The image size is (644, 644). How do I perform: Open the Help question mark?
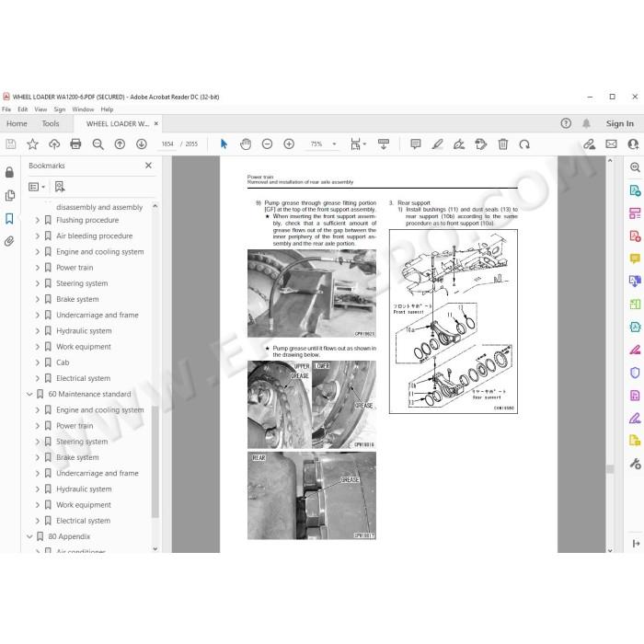[x=566, y=123]
